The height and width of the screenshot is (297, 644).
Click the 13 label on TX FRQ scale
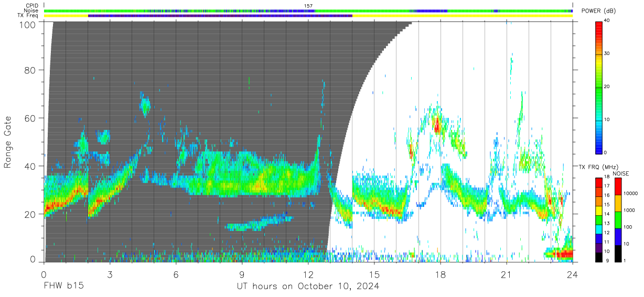[607, 223]
